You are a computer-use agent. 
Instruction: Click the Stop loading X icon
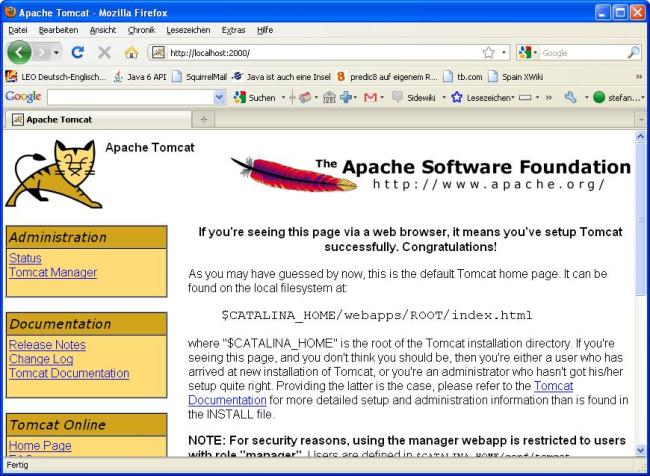(x=104, y=52)
